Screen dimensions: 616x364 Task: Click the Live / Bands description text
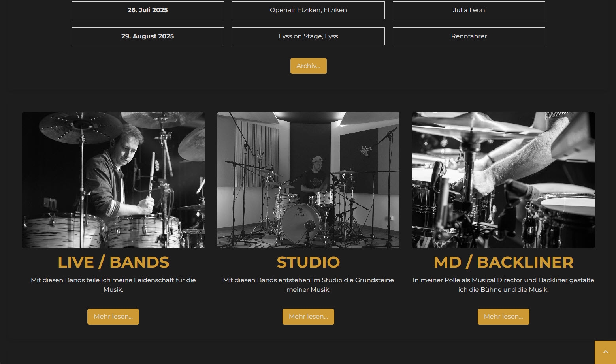[x=113, y=285]
